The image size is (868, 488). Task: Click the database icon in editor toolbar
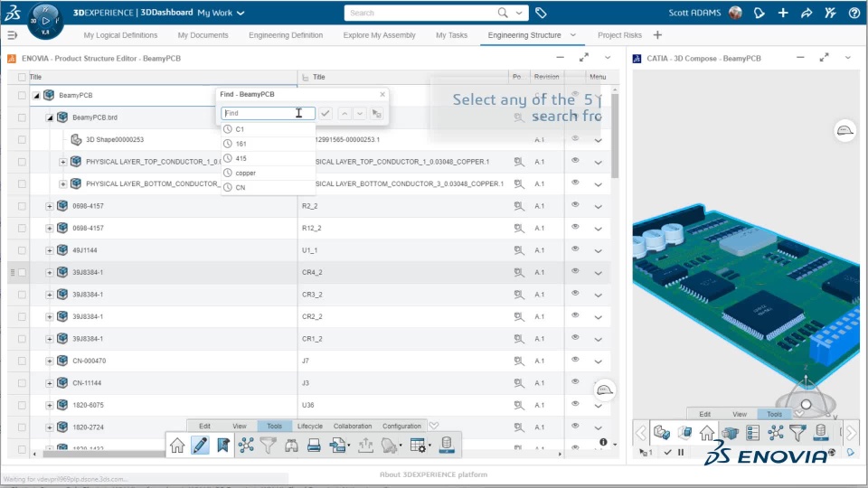click(x=447, y=445)
